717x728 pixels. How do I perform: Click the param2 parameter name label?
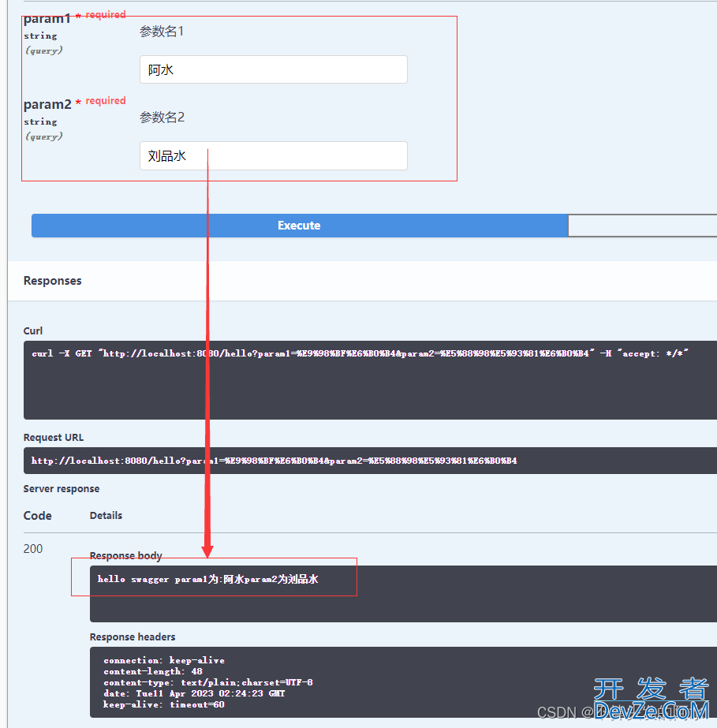(x=47, y=104)
